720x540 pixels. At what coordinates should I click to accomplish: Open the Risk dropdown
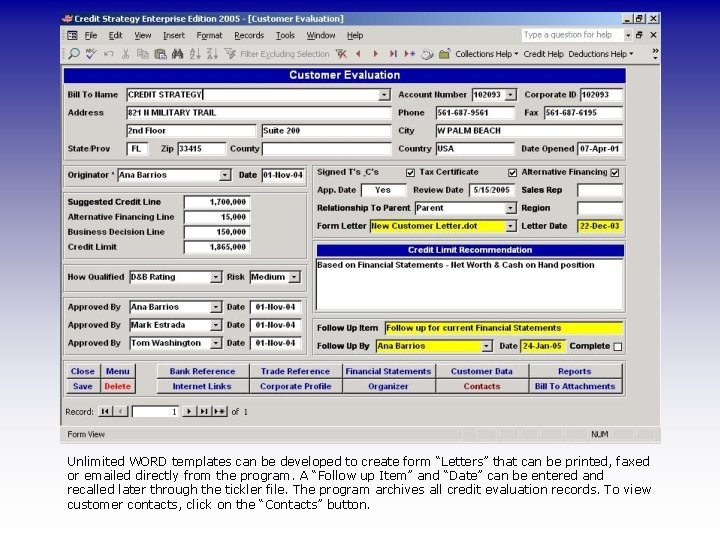pyautogui.click(x=294, y=277)
